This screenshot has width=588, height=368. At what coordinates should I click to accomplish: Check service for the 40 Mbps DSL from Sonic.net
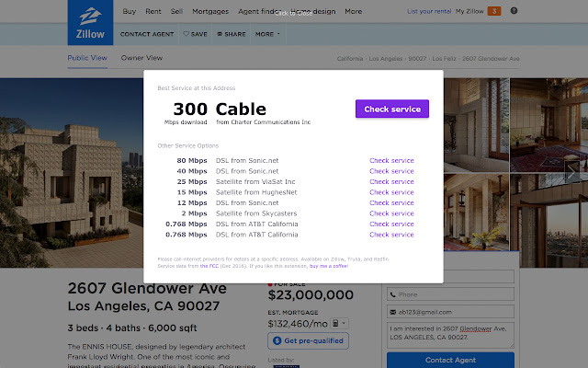pyautogui.click(x=391, y=171)
